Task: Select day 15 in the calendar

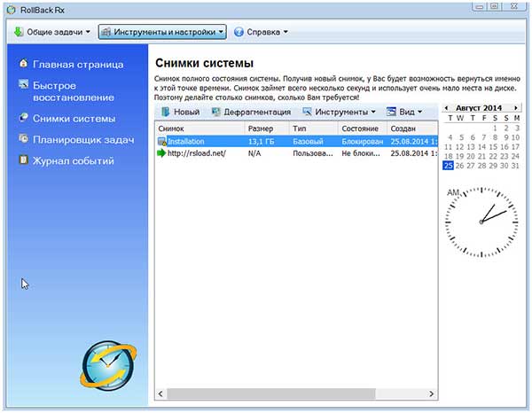Action: click(493, 147)
